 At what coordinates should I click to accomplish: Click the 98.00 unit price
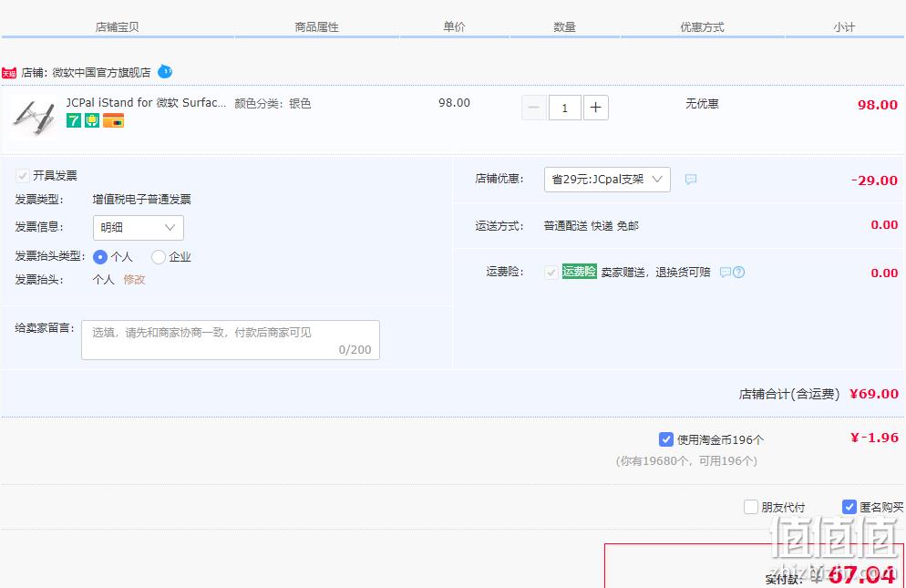[454, 103]
